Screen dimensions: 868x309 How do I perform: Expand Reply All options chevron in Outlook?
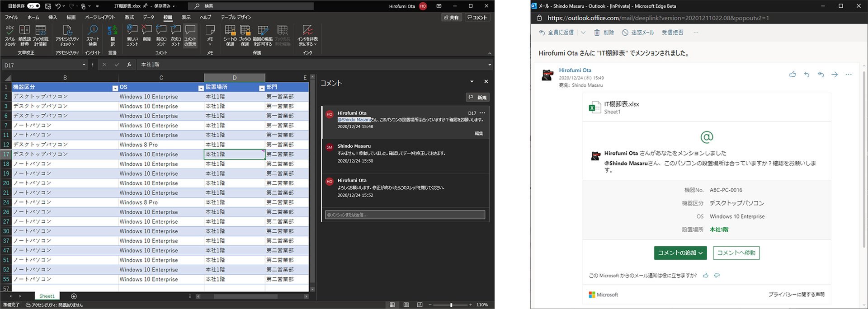coord(583,33)
